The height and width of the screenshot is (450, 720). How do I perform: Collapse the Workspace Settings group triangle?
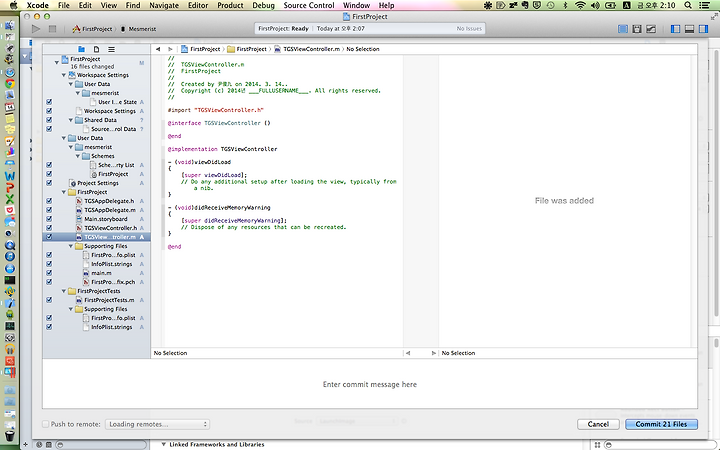coord(64,75)
